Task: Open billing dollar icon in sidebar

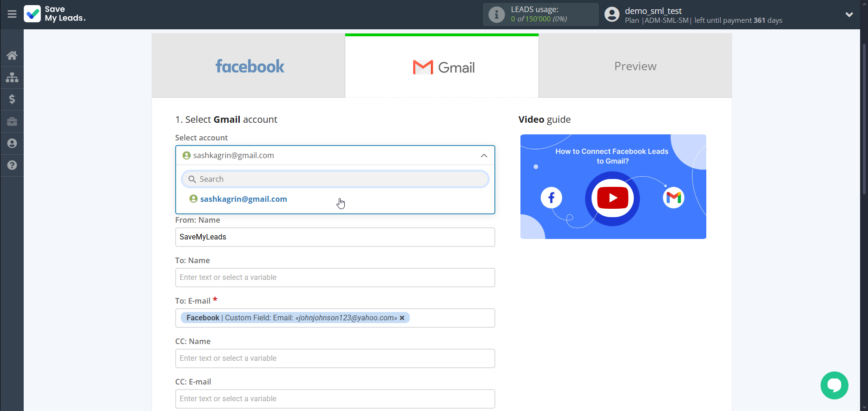Action: click(12, 99)
